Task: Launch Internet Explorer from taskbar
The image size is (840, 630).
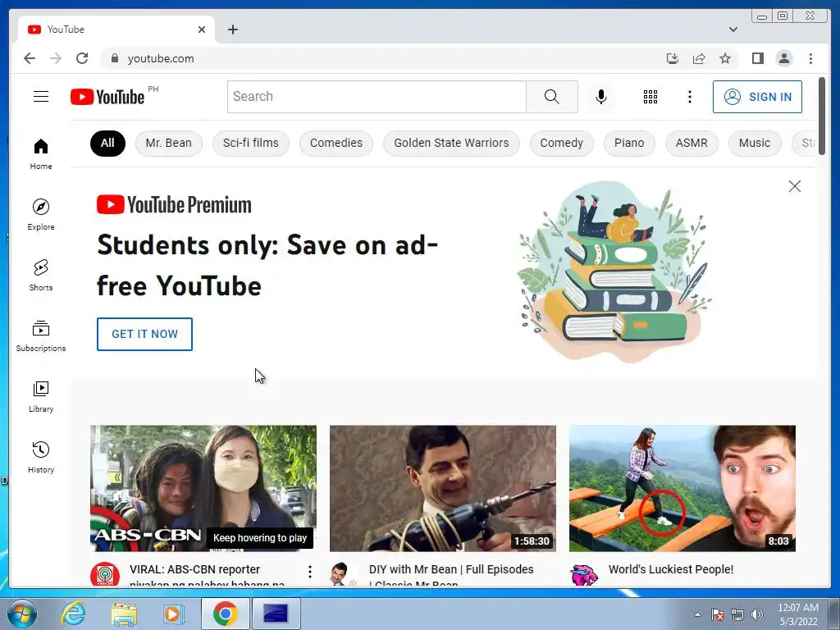Action: [73, 614]
